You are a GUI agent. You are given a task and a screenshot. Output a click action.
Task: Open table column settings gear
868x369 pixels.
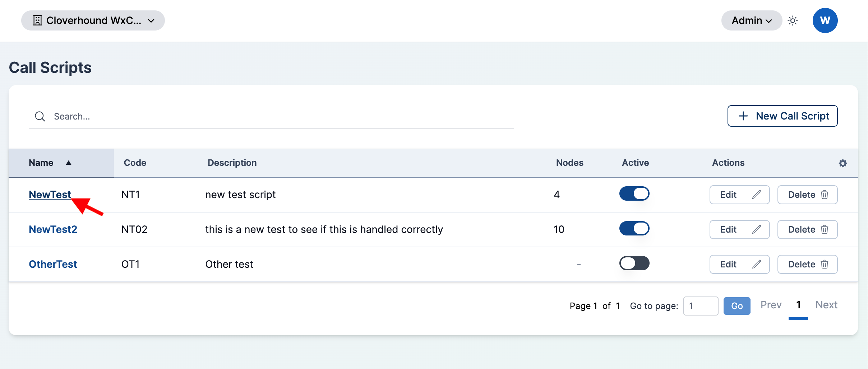(x=842, y=163)
